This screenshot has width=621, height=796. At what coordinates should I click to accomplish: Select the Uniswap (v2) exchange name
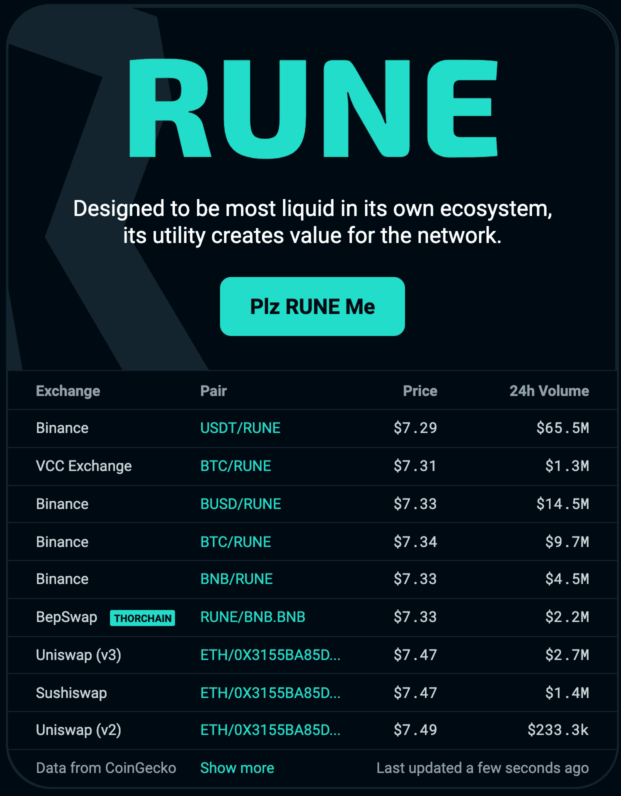click(79, 730)
